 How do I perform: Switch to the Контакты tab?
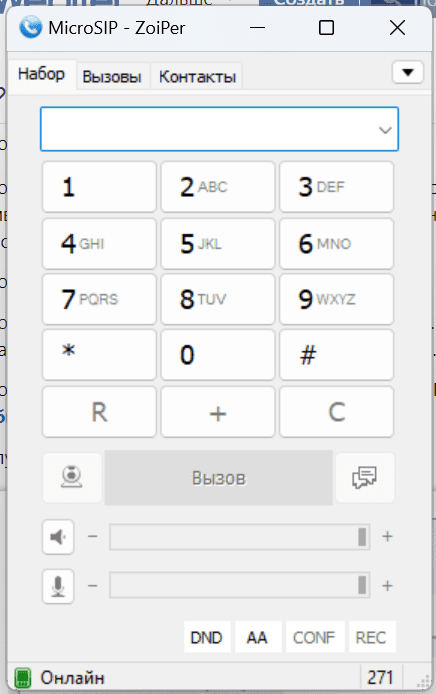[x=197, y=77]
